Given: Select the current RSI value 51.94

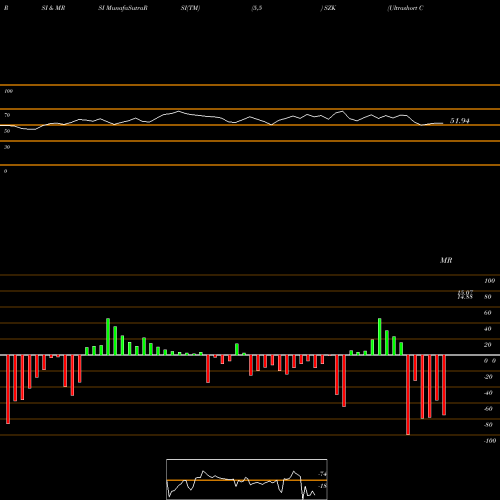Looking at the screenshot, I should (460, 121).
